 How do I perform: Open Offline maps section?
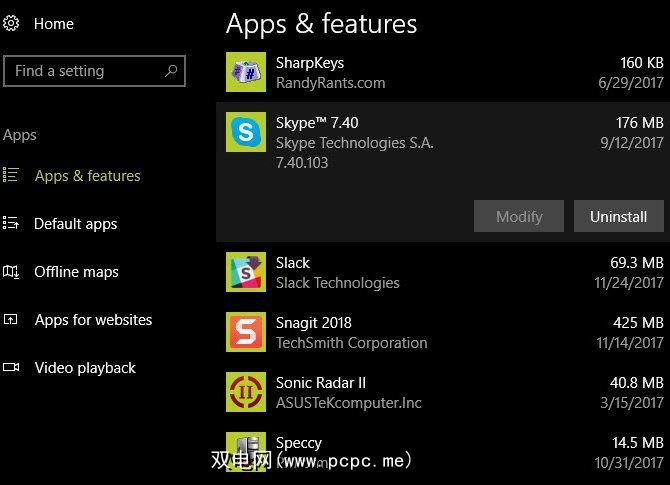(x=76, y=272)
